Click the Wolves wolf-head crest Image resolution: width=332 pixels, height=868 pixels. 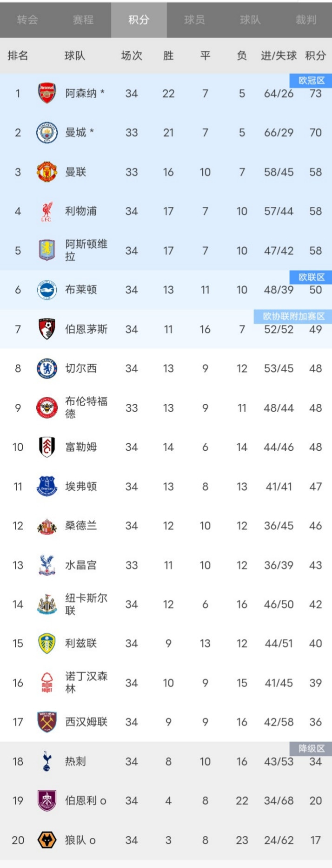(47, 840)
